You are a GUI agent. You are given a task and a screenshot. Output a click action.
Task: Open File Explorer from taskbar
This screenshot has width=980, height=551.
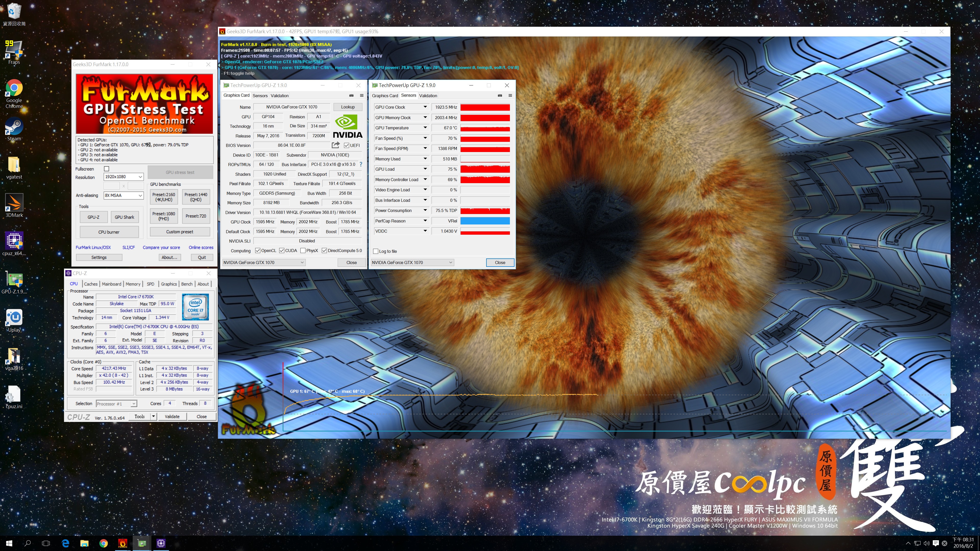point(84,543)
